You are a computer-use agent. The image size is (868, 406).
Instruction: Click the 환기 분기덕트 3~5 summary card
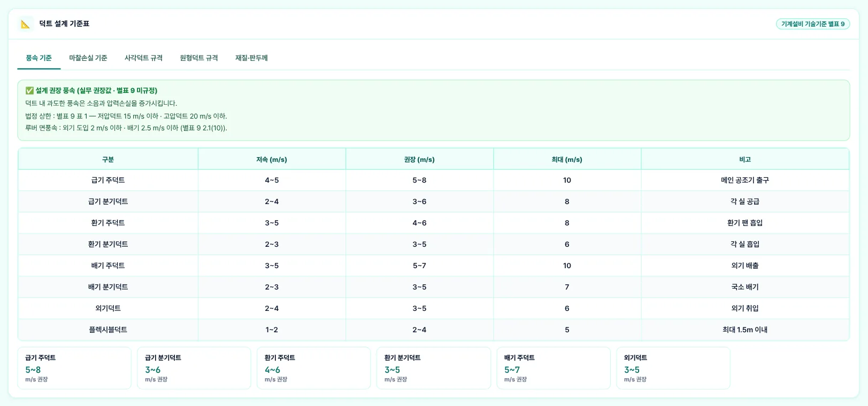pos(434,368)
